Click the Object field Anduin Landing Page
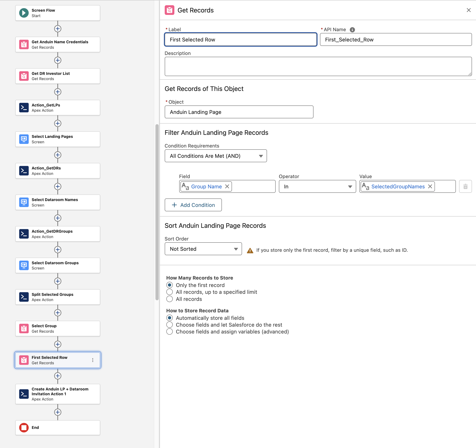Viewport: 476px width, 448px height. point(239,112)
